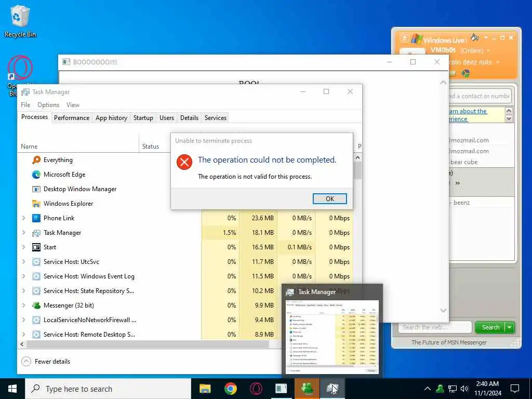
Task: Expand the Phone Link process group
Action: tap(24, 218)
